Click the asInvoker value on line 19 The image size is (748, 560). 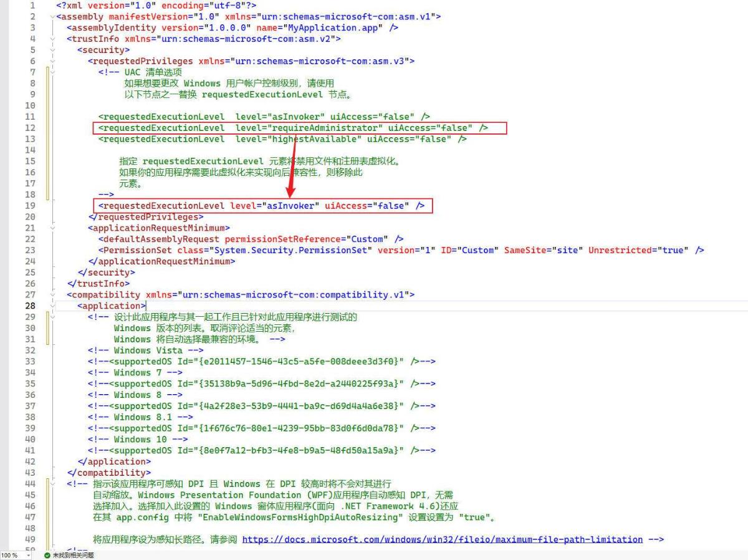coord(290,206)
